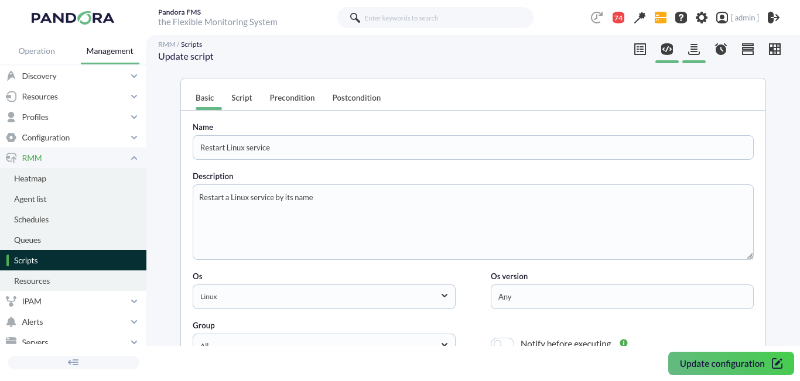
Task: Open the Script tab
Action: (242, 98)
